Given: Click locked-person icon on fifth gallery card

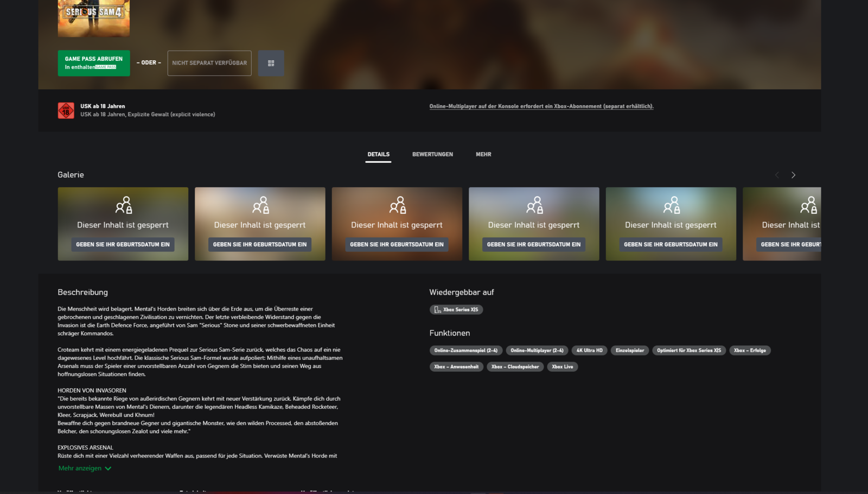Looking at the screenshot, I should [672, 205].
